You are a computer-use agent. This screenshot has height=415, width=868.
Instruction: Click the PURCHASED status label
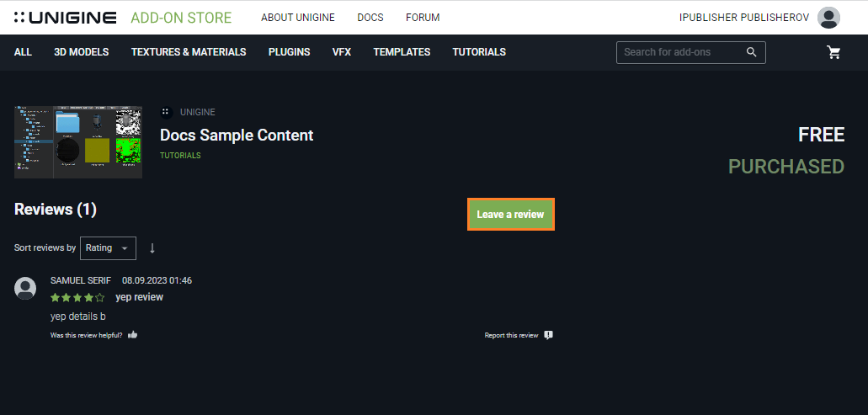pos(786,167)
